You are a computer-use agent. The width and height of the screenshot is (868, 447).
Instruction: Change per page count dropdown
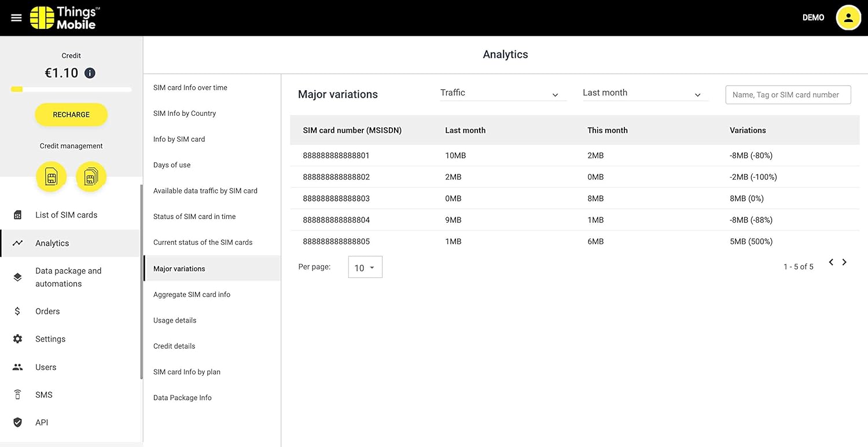pyautogui.click(x=365, y=268)
